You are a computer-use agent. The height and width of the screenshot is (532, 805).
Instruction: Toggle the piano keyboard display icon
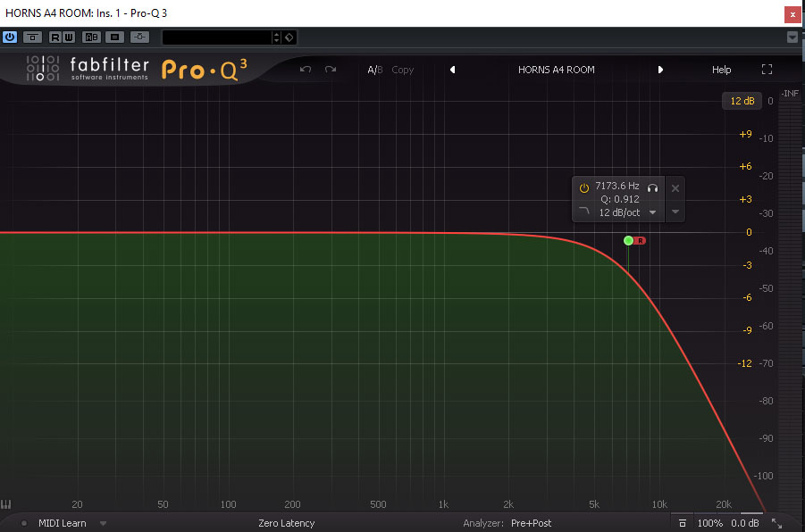point(5,504)
